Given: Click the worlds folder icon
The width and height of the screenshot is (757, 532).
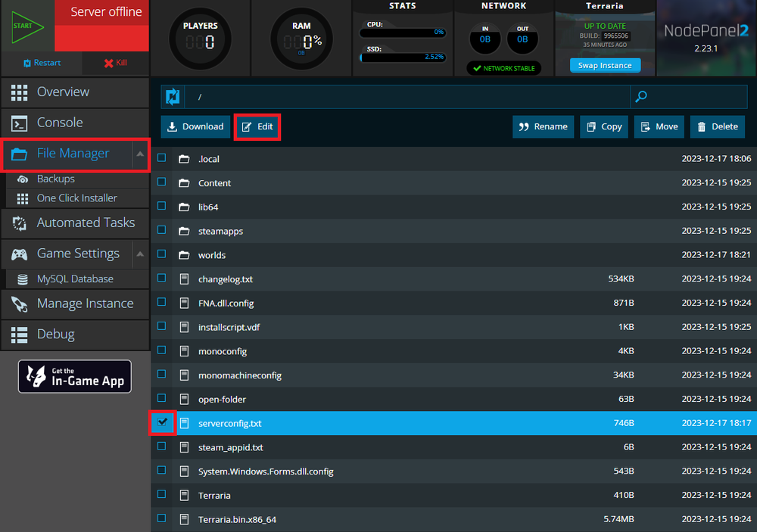Looking at the screenshot, I should coord(183,255).
